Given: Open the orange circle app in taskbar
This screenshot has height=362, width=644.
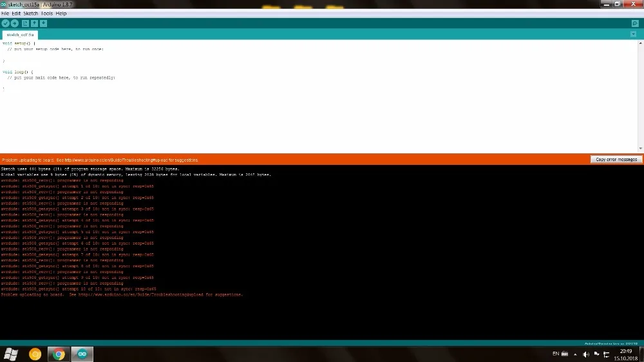Looking at the screenshot, I should [x=35, y=354].
